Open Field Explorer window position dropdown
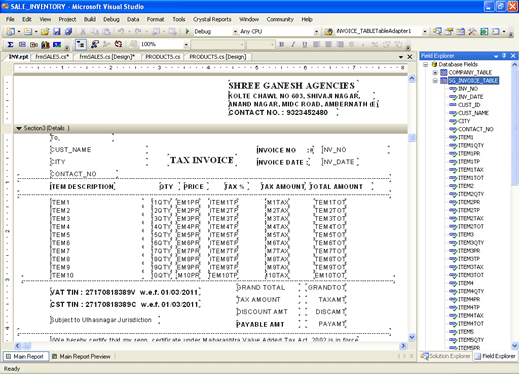This screenshot has height=374, width=519. click(496, 56)
